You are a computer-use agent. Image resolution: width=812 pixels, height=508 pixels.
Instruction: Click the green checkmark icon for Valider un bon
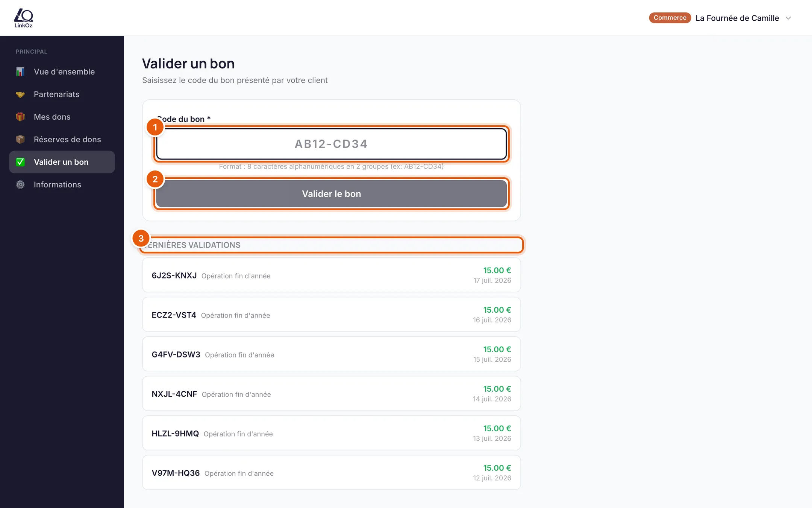point(20,162)
